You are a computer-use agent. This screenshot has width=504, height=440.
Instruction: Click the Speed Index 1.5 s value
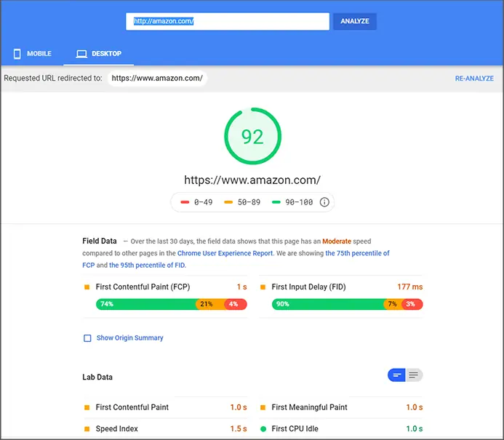239,429
